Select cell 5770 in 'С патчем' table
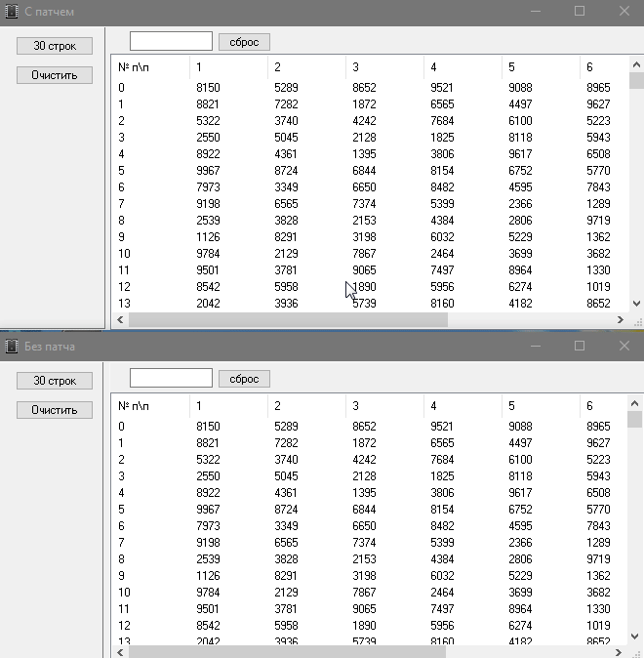This screenshot has width=644, height=658. pos(598,171)
